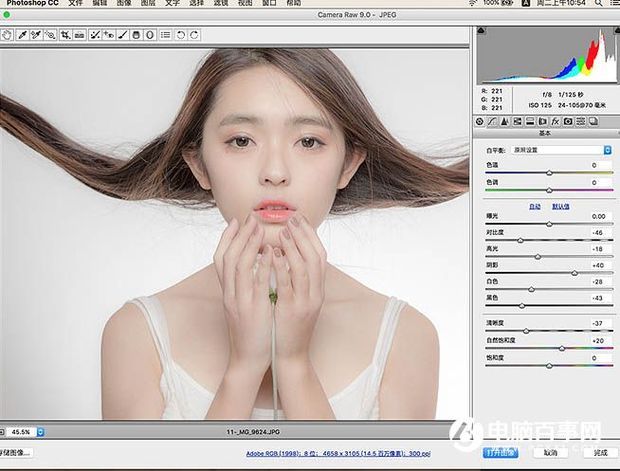Screen dimensions: 620x471
Task: Select the Hand tool
Action: (7, 35)
